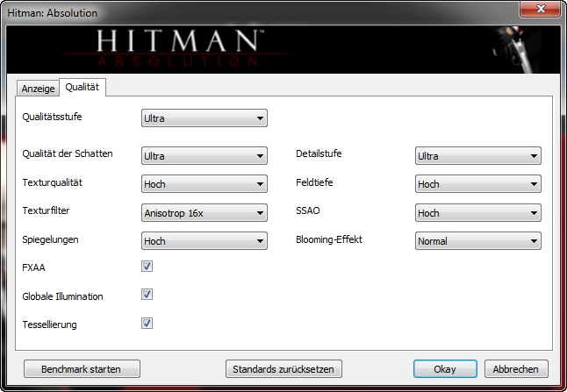
Task: Close the Hitman: Absolution window
Action: click(541, 9)
